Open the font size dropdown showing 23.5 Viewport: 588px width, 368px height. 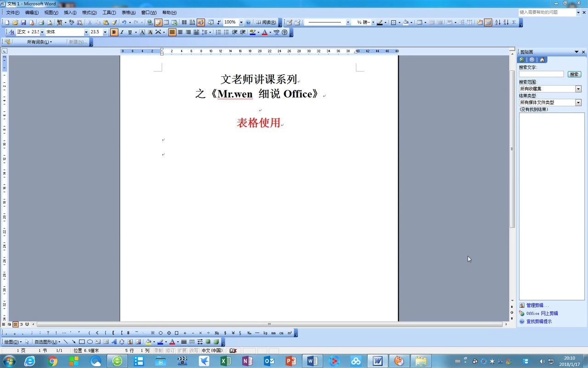click(105, 32)
